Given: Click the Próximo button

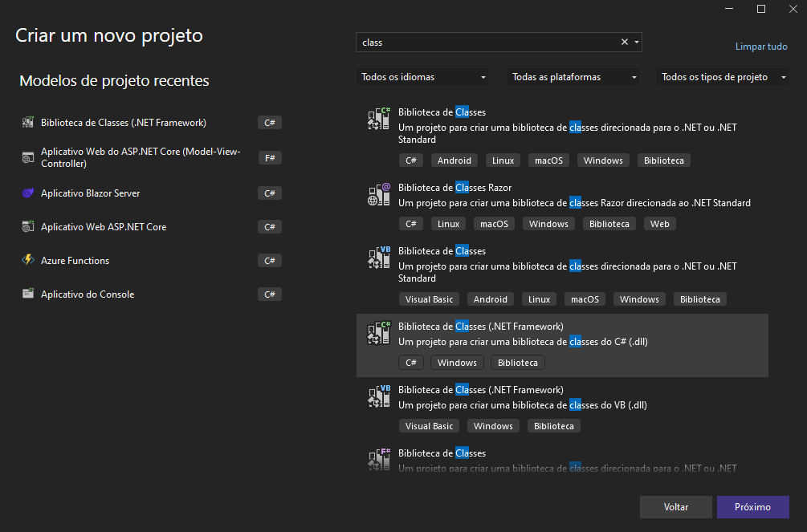Looking at the screenshot, I should [753, 507].
